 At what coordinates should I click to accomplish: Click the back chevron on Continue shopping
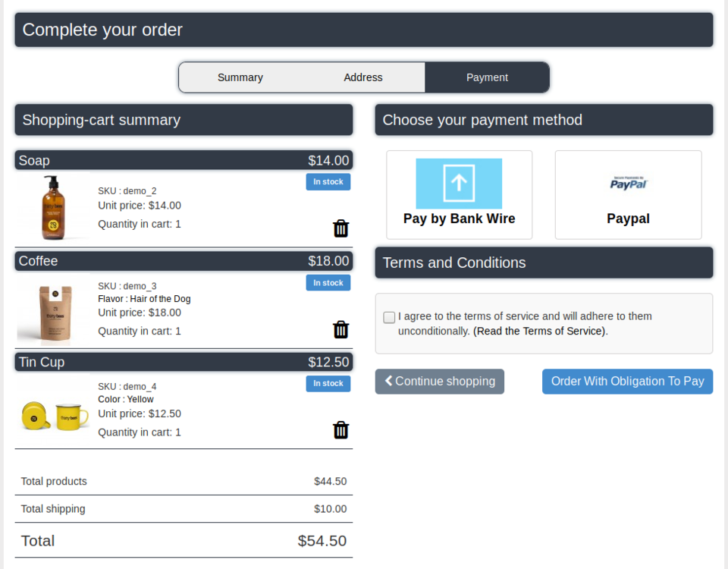[388, 381]
